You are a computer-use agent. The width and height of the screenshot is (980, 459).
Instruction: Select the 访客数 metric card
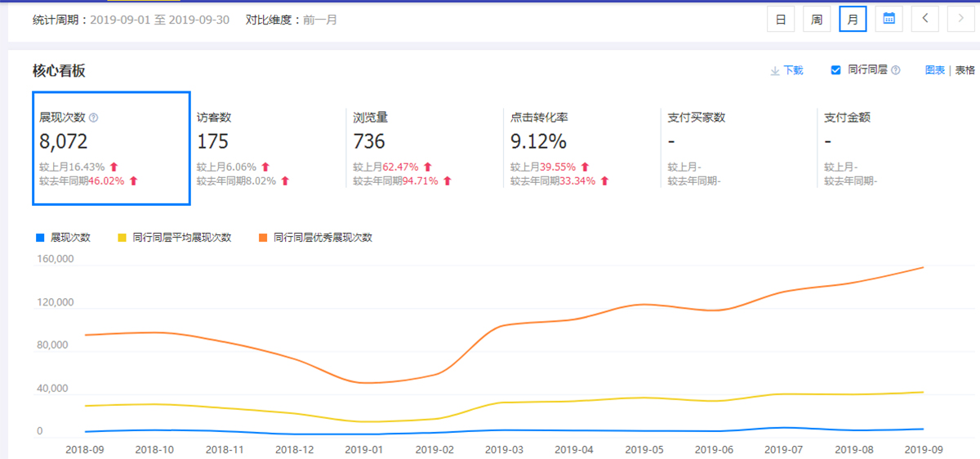coord(269,149)
